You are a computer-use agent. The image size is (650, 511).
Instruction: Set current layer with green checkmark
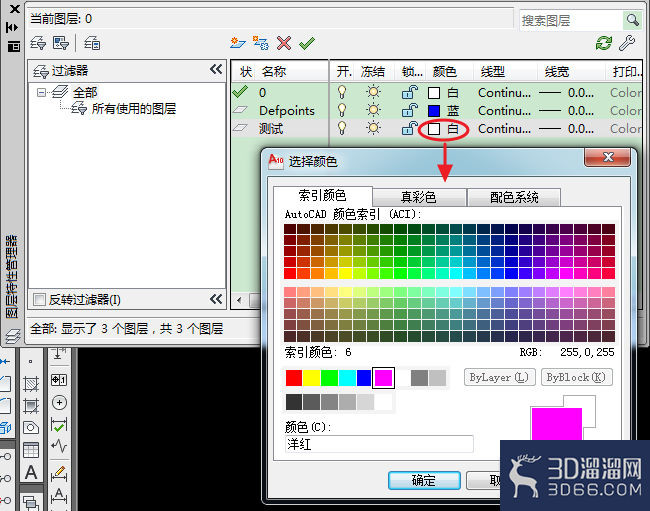click(307, 43)
